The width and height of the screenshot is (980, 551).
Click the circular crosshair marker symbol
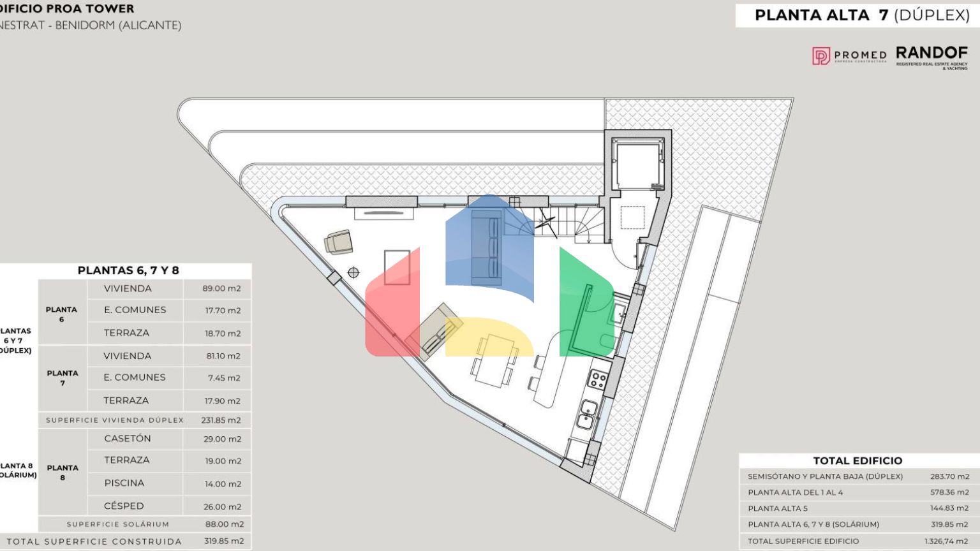click(x=353, y=273)
